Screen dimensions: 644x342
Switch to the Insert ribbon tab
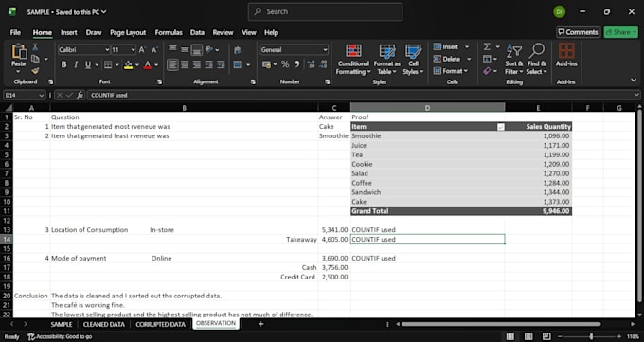[x=68, y=32]
